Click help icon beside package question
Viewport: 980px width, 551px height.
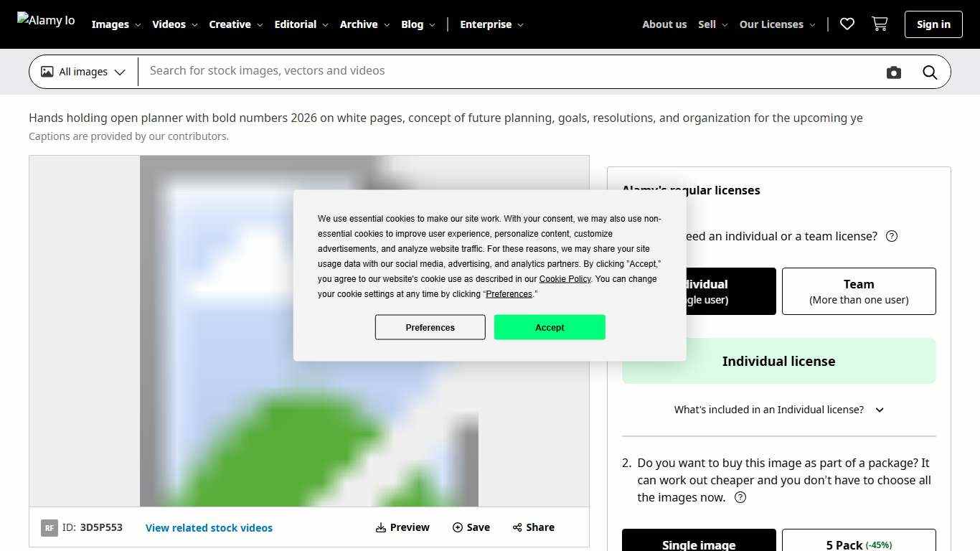(x=740, y=497)
